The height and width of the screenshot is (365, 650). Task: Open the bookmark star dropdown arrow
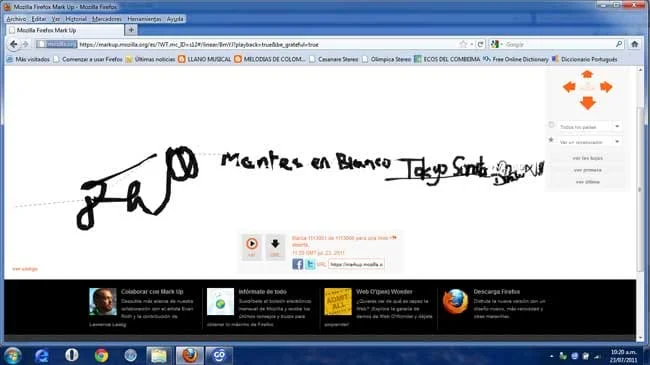point(472,44)
